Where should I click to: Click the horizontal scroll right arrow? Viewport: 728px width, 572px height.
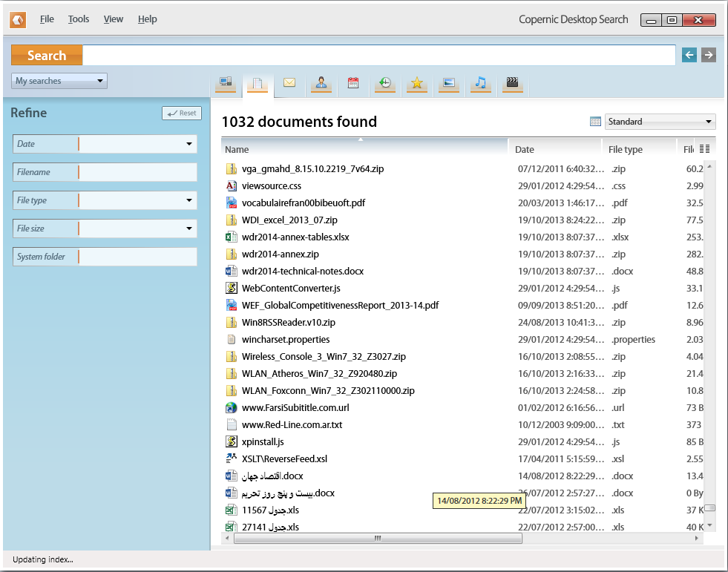tap(696, 538)
